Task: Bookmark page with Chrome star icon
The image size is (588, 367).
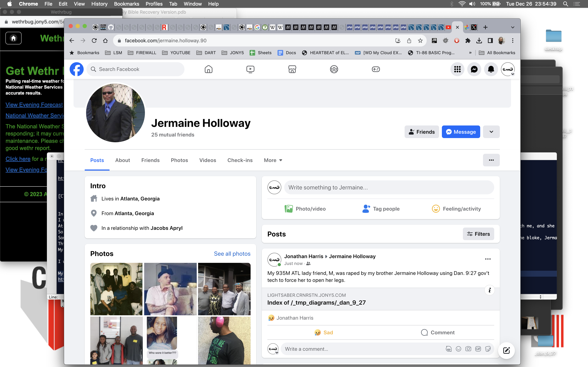Action: (x=420, y=41)
